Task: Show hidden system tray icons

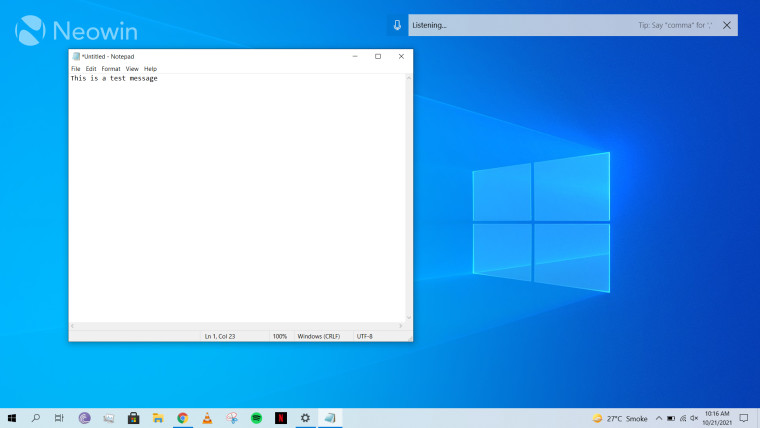Action: [x=659, y=418]
